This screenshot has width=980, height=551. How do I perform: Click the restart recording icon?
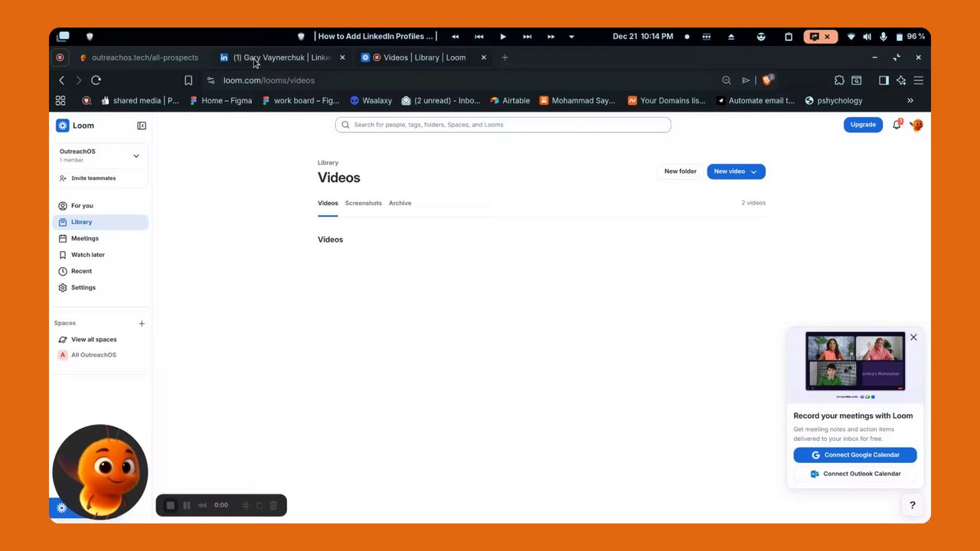[x=260, y=505]
